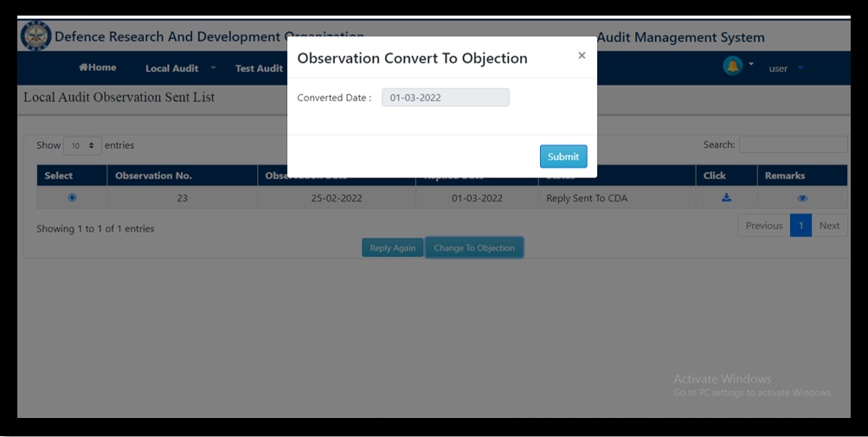Select the radio button for observation 23

click(x=72, y=198)
